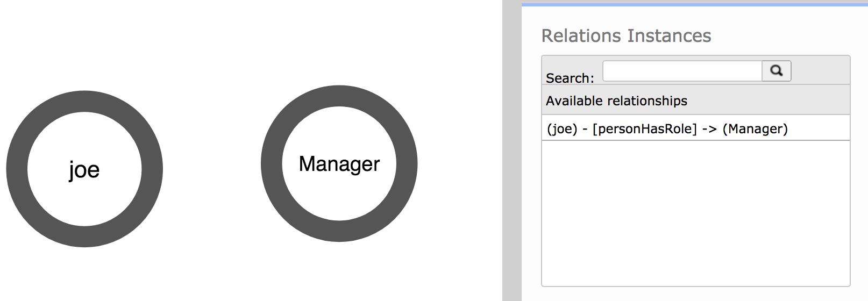Image resolution: width=868 pixels, height=301 pixels.
Task: Click the (Manager) text in relationship row
Action: pyautogui.click(x=755, y=129)
